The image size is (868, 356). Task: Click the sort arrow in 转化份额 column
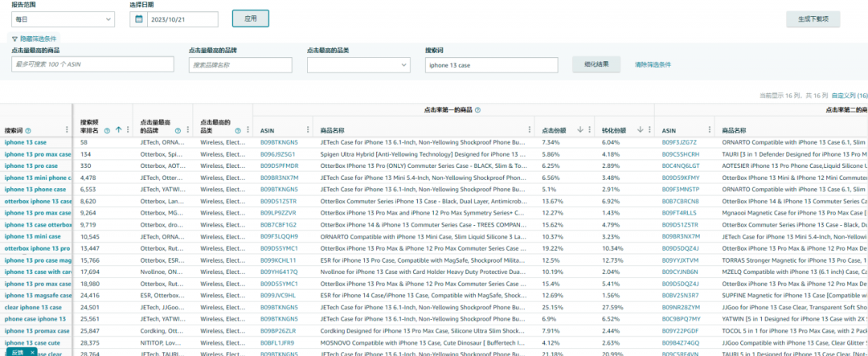(x=640, y=129)
